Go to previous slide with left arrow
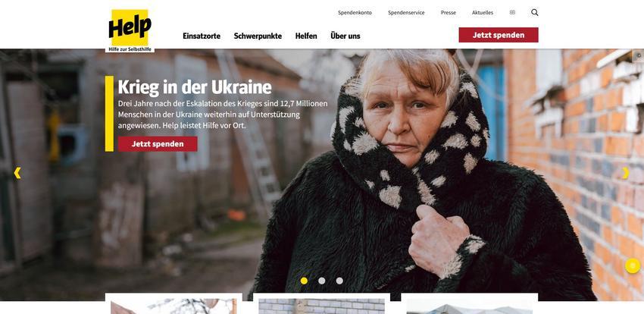This screenshot has width=644, height=314. point(17,173)
